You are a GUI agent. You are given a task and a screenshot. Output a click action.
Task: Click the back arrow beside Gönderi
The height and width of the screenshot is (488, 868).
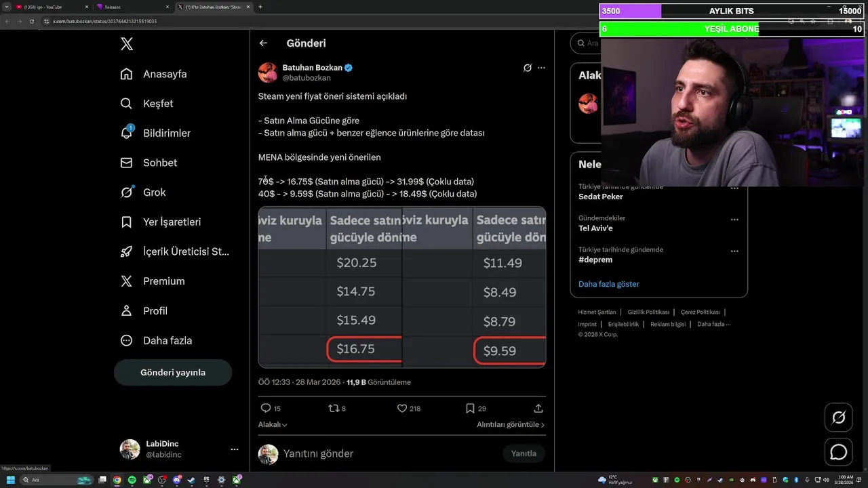tap(263, 43)
